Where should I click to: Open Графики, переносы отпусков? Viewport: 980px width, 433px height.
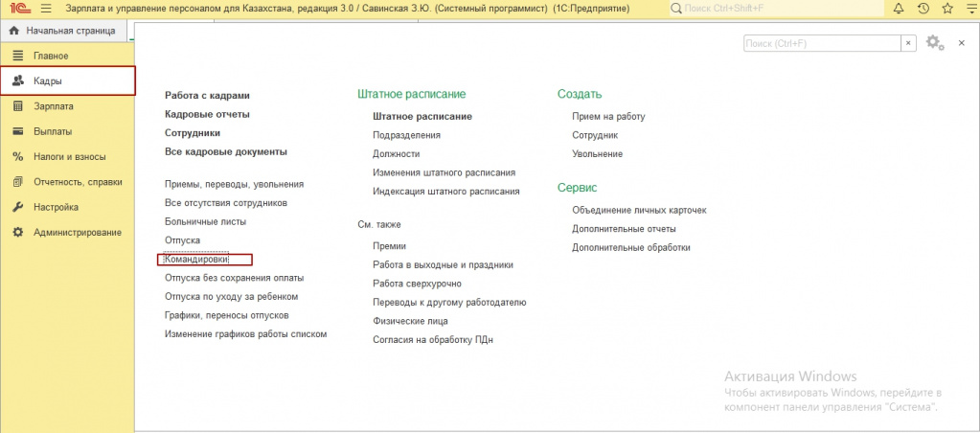226,315
